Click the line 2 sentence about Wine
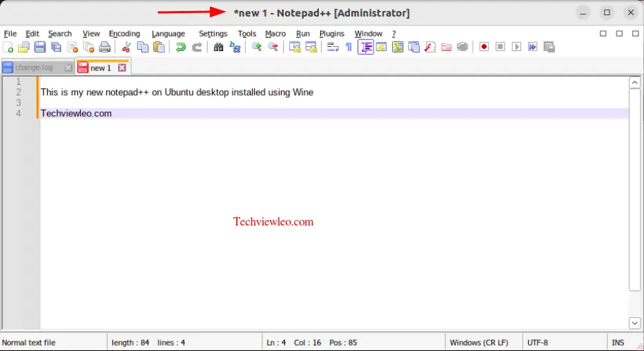The height and width of the screenshot is (351, 644). [x=177, y=92]
